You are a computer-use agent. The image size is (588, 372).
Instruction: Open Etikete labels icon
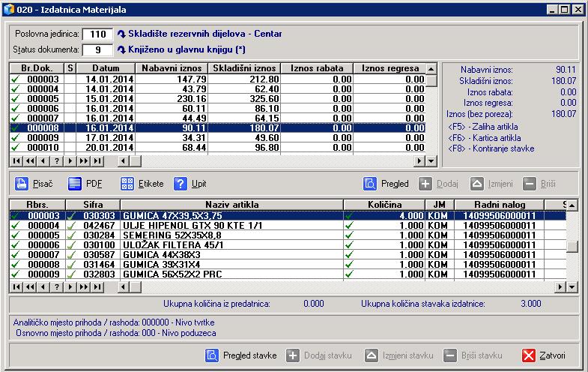click(127, 184)
